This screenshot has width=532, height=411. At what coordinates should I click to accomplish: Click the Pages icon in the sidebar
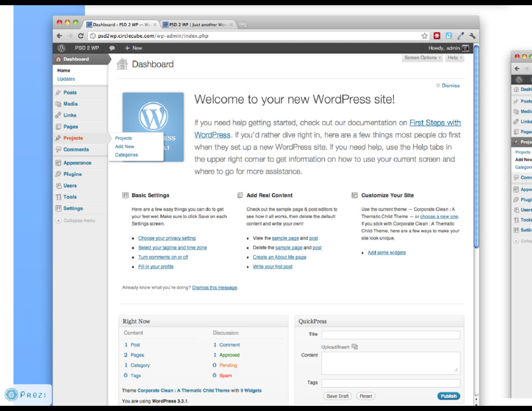pos(58,127)
